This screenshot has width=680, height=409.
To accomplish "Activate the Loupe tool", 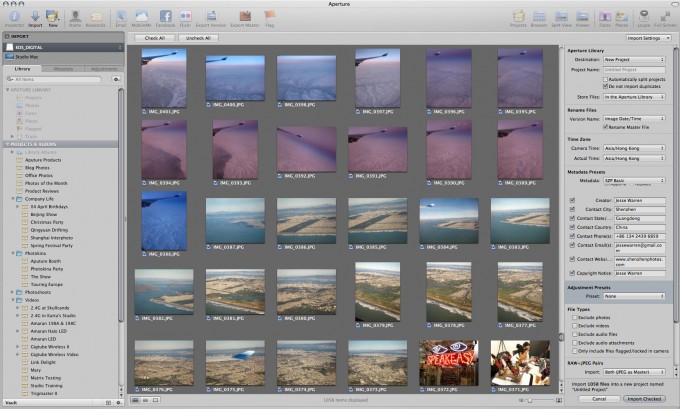I will pyautogui.click(x=644, y=17).
